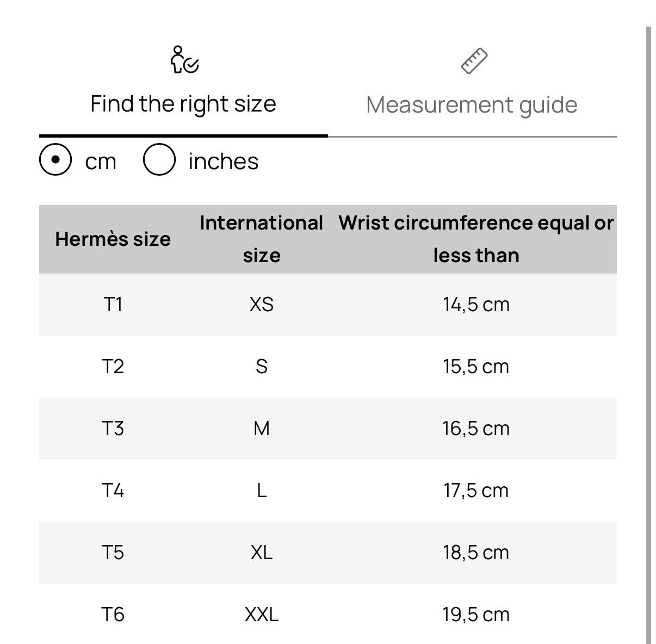Click the ruler measurement icon
656x644 pixels.
[474, 61]
